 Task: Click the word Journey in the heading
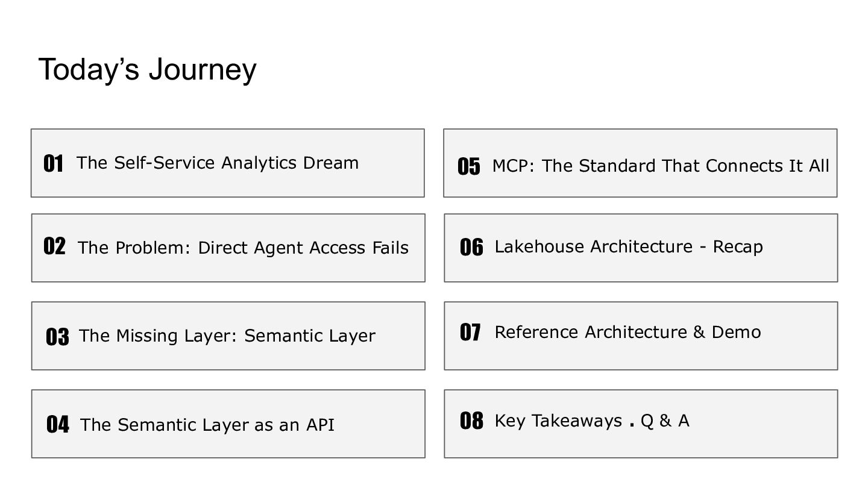pos(203,69)
